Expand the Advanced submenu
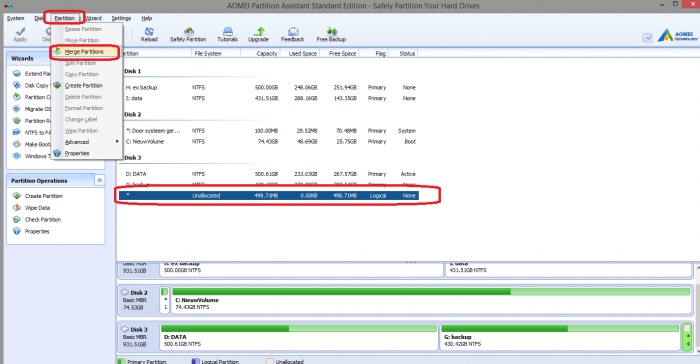Image resolution: width=700 pixels, height=364 pixels. click(88, 142)
